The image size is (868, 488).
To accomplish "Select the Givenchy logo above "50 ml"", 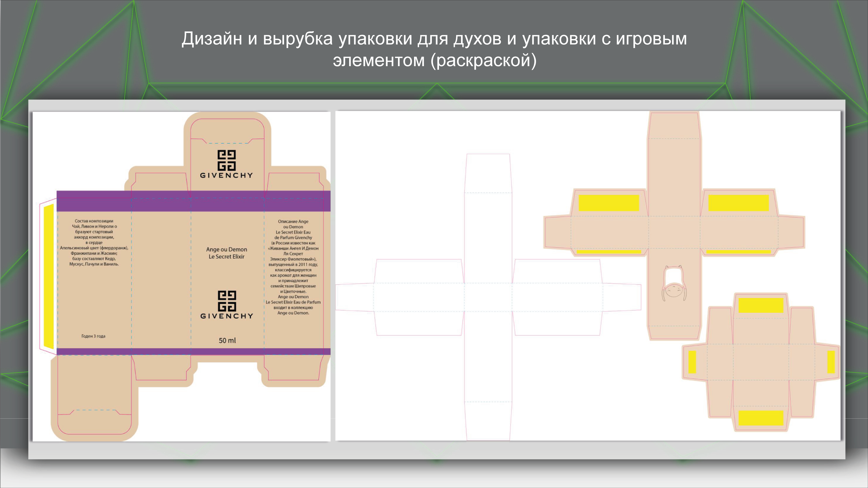I will 226,305.
